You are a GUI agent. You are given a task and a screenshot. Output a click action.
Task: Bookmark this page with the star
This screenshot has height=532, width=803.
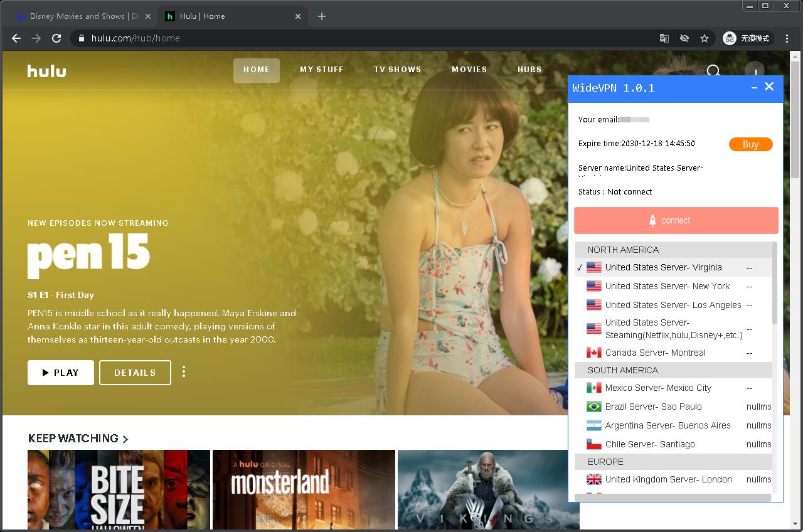705,38
